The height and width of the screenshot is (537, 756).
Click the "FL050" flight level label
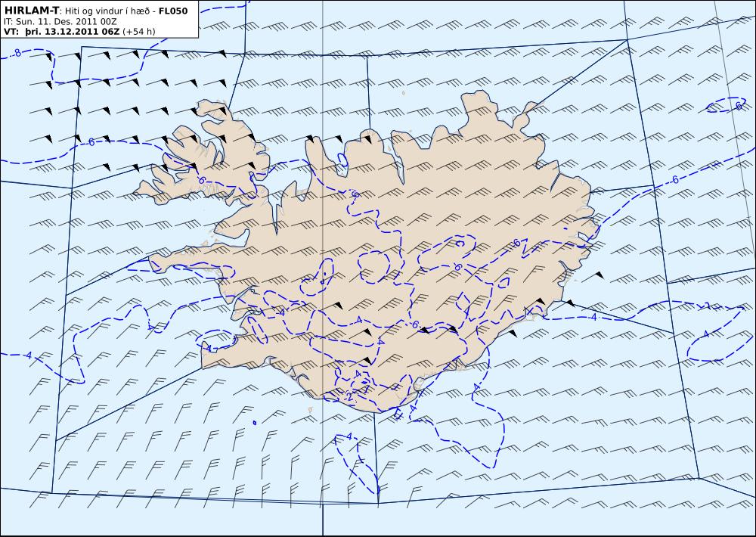[x=173, y=11]
